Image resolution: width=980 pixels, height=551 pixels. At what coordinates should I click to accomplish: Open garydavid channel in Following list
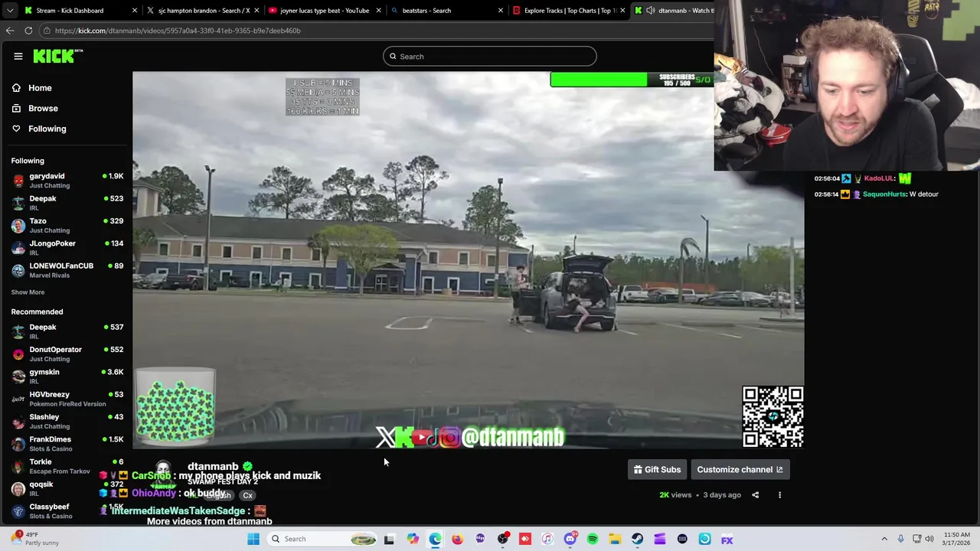[67, 181]
